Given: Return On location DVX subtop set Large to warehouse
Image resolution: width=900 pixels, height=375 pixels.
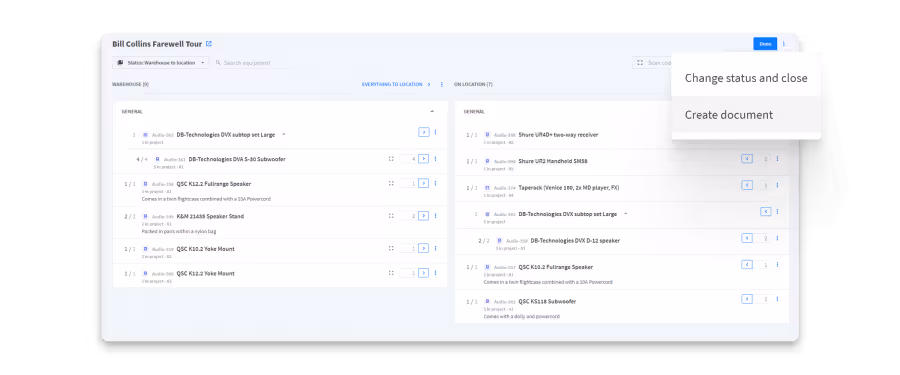Looking at the screenshot, I should [766, 211].
